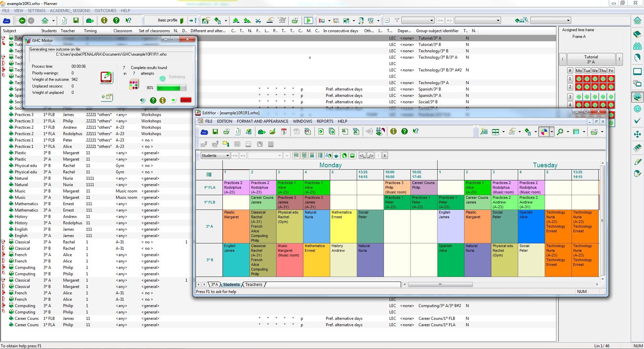644x349 pixels.
Task: Toggle Friday availability in time frame row 2
Action: 611,87
